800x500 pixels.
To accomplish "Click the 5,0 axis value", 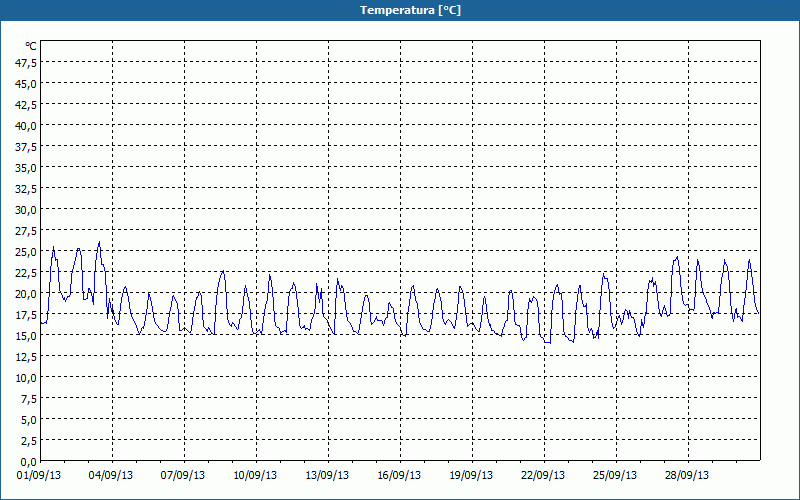I will pyautogui.click(x=29, y=420).
